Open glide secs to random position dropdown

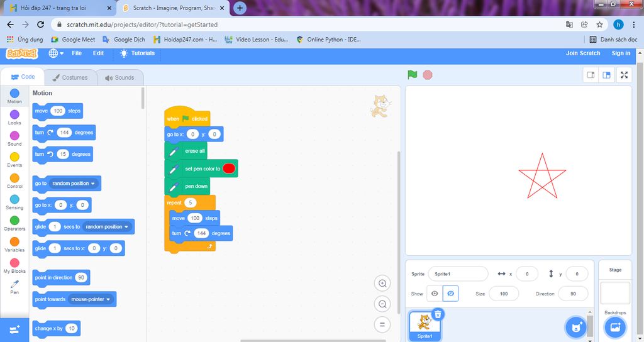[107, 226]
